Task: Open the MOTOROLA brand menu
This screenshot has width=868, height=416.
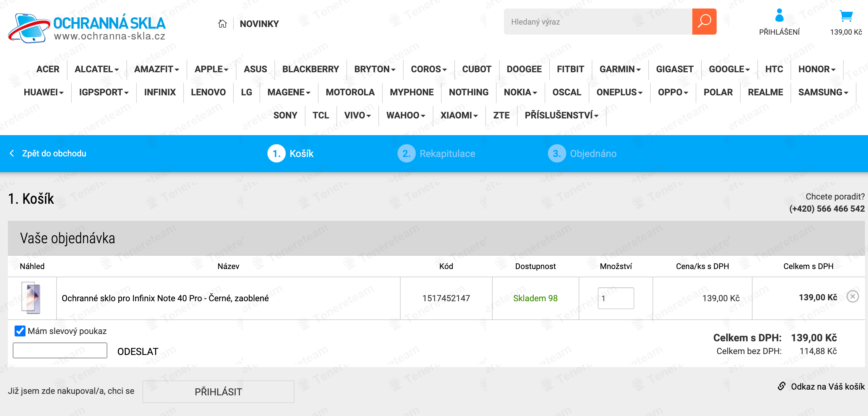Action: [350, 92]
